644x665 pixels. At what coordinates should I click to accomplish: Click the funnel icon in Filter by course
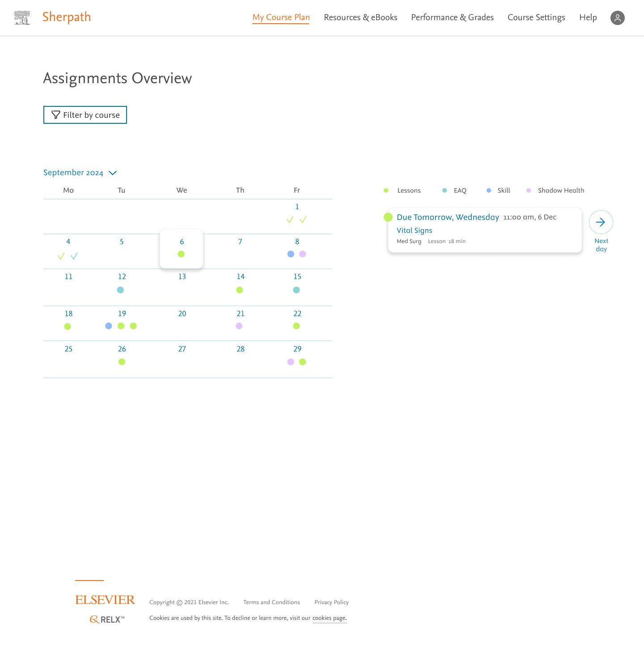(56, 115)
